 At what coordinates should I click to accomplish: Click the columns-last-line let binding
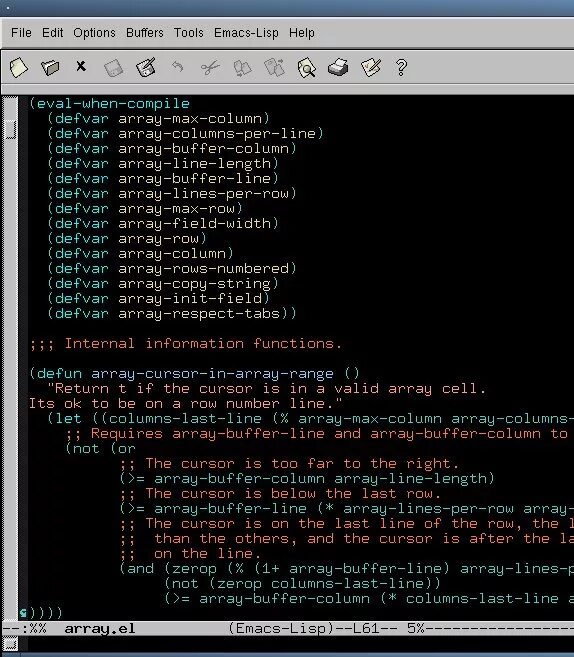185,419
